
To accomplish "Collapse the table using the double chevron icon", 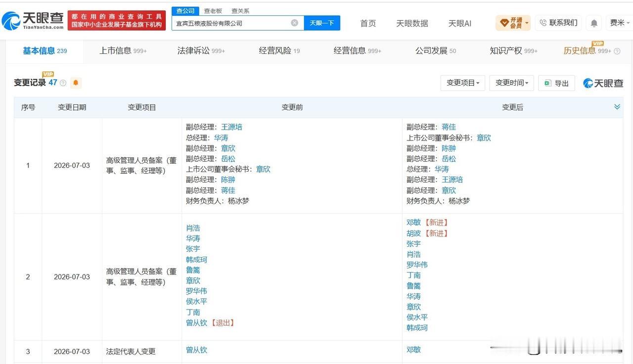I will click(x=617, y=107).
